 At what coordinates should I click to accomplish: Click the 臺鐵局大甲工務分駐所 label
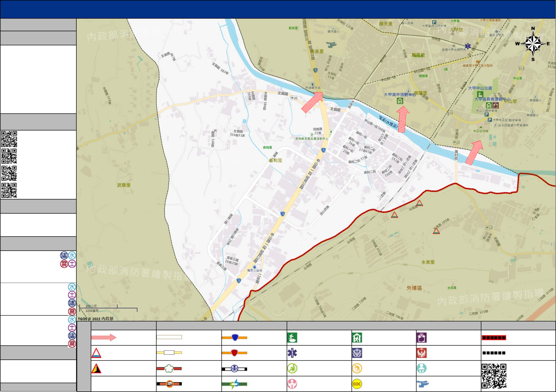pos(478,66)
